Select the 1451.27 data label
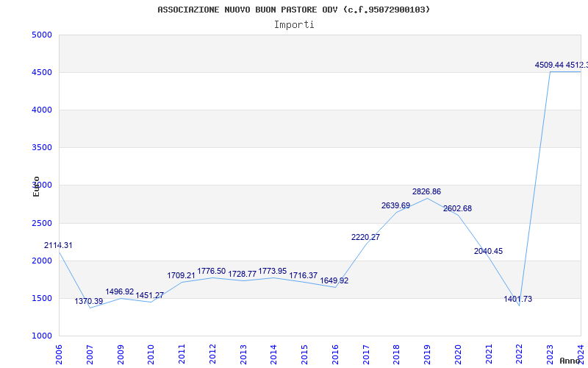 (150, 295)
